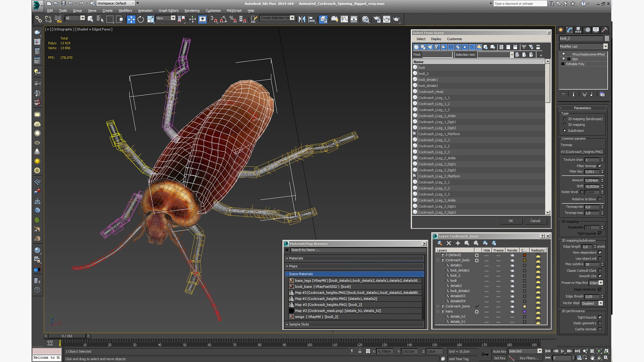Open the Modifier List dropdown
This screenshot has width=644, height=362.
[x=583, y=46]
